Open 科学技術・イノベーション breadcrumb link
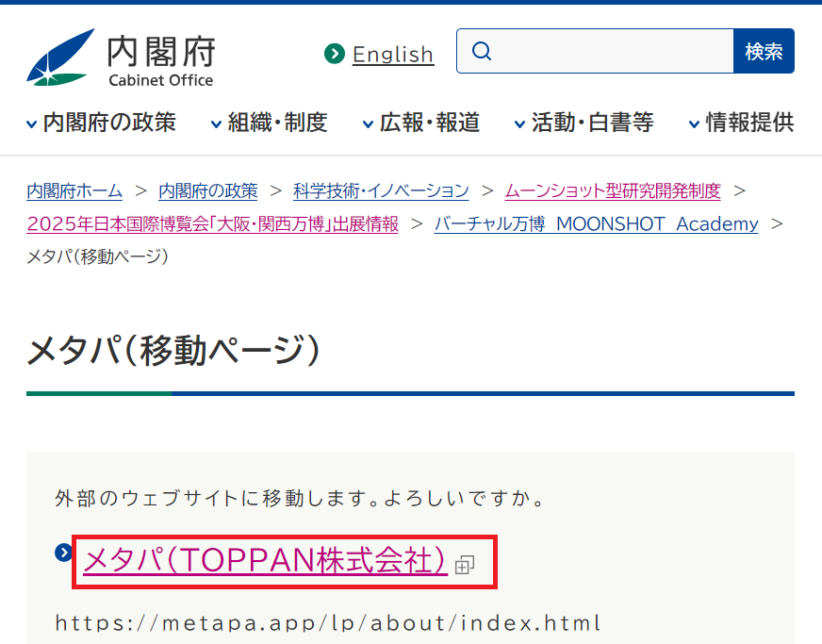The height and width of the screenshot is (644, 822). [x=381, y=190]
